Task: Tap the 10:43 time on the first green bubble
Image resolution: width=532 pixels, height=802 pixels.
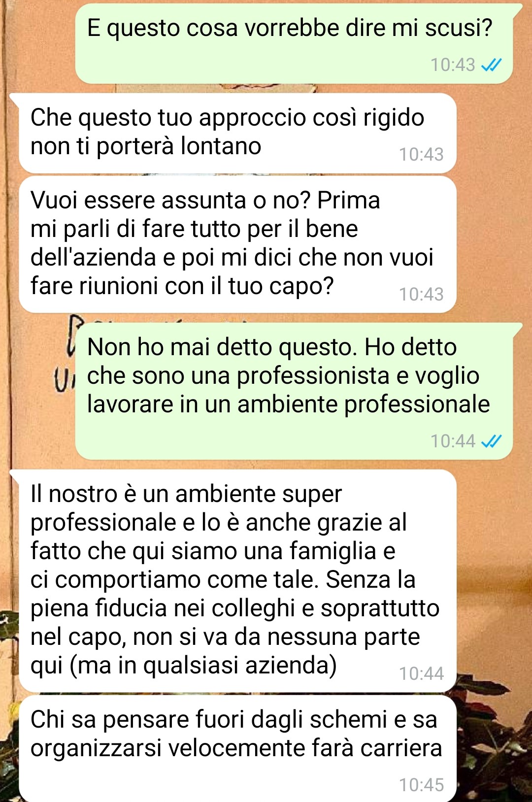Action: pos(453,65)
